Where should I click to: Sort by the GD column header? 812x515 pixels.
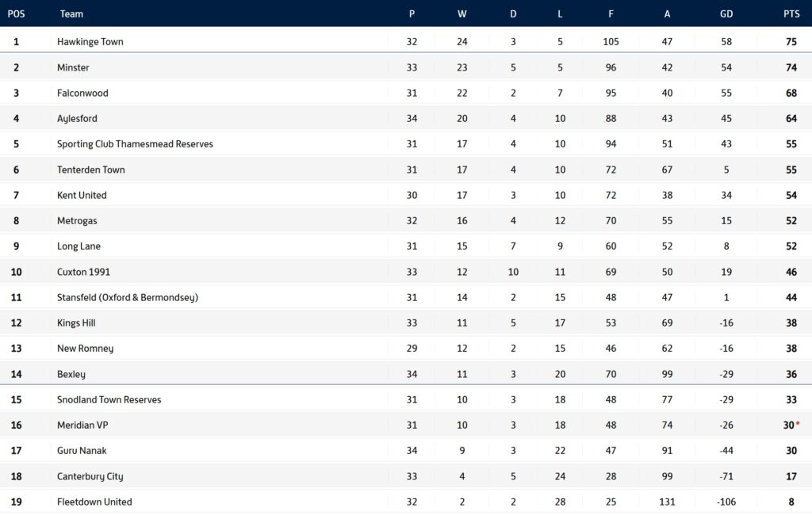click(726, 13)
